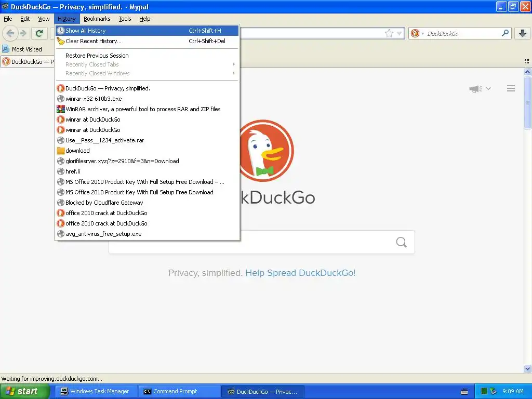Viewport: 532px width, 399px height.
Task: Open the File menu
Action: click(8, 19)
